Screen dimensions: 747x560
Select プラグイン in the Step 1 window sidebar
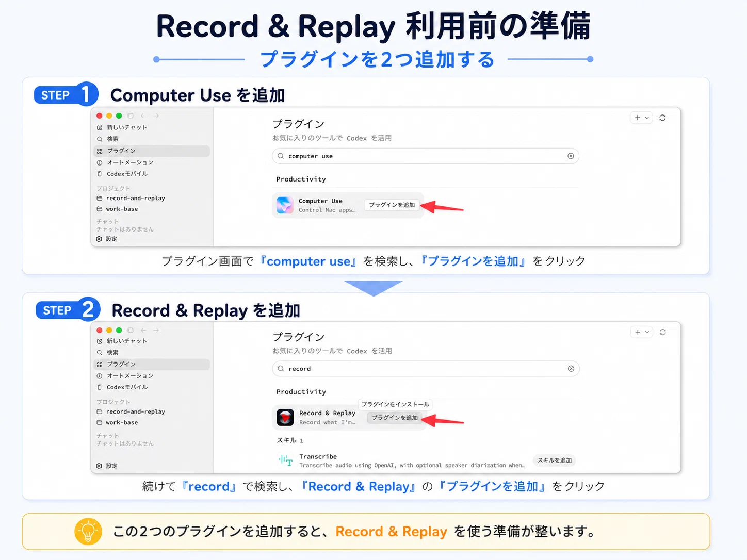pyautogui.click(x=152, y=151)
